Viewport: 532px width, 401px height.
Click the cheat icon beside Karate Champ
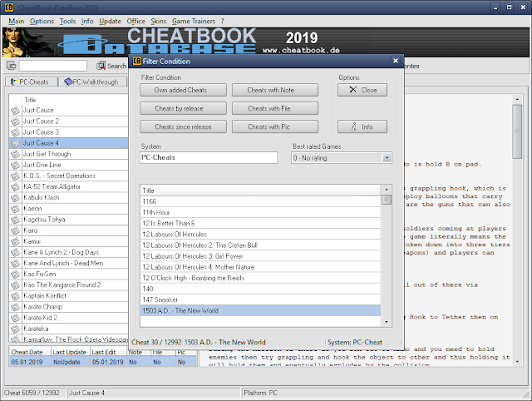pyautogui.click(x=15, y=307)
